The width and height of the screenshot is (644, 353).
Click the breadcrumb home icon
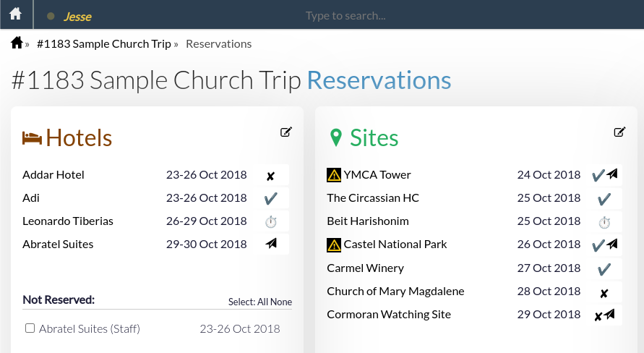point(17,43)
